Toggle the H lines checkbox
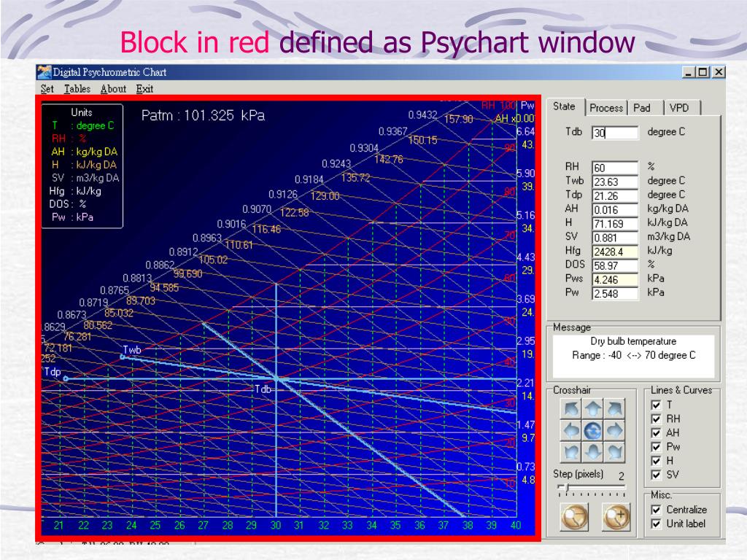This screenshot has width=747, height=560. [656, 461]
